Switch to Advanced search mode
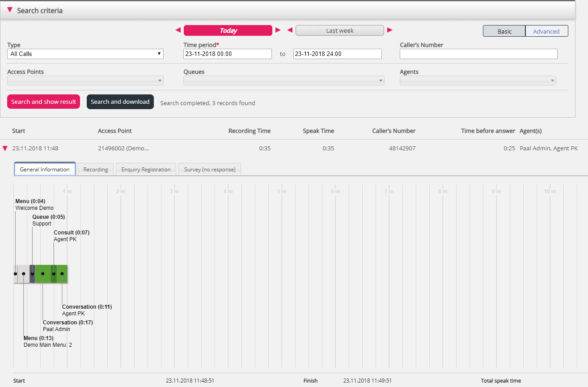This screenshot has width=588, height=387. [546, 31]
